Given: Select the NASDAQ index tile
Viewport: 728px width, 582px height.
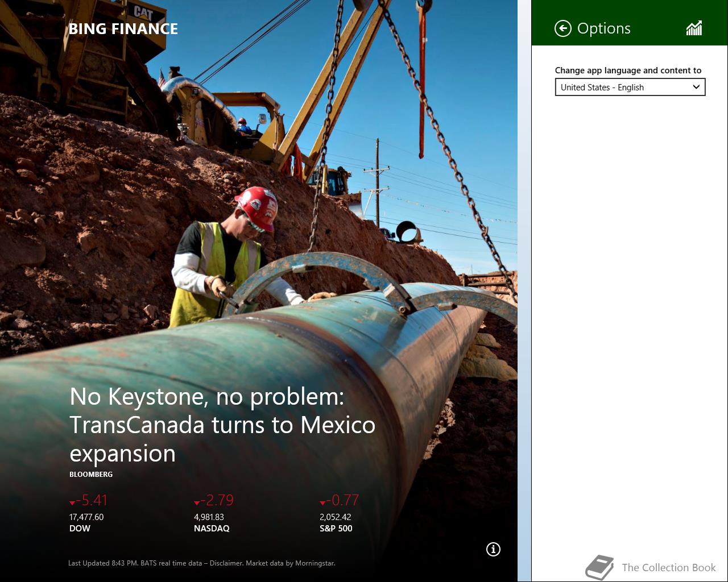Looking at the screenshot, I should [214, 513].
